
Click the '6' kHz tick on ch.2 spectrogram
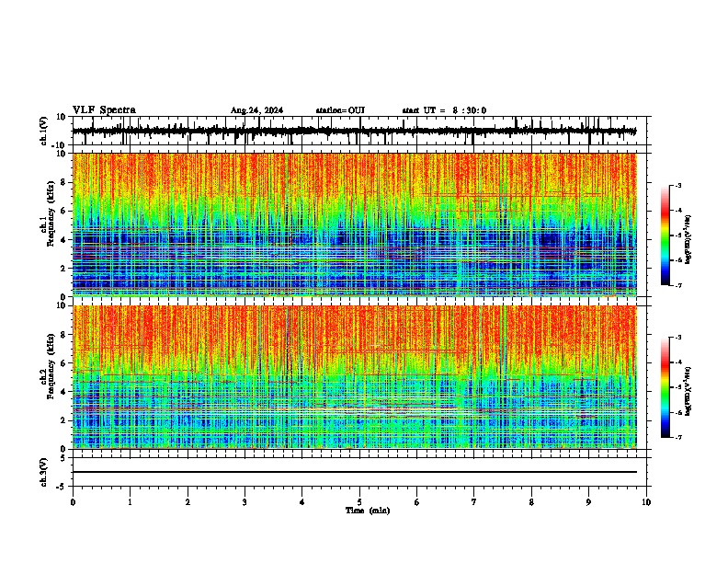coord(63,363)
